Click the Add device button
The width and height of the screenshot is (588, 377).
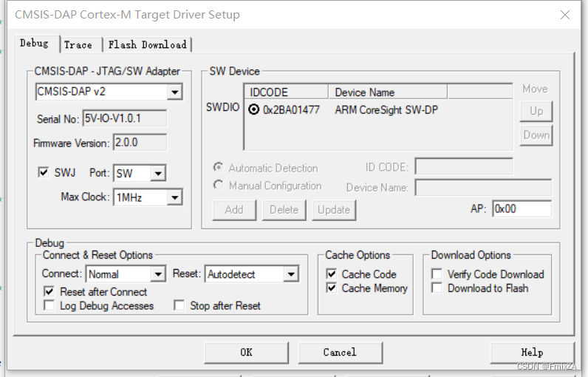(x=234, y=210)
